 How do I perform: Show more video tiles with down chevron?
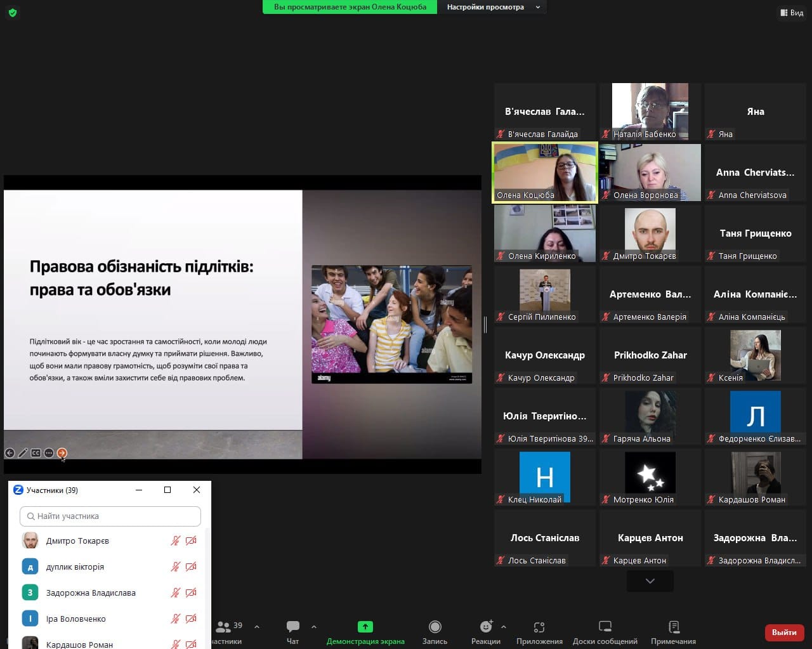tap(650, 580)
